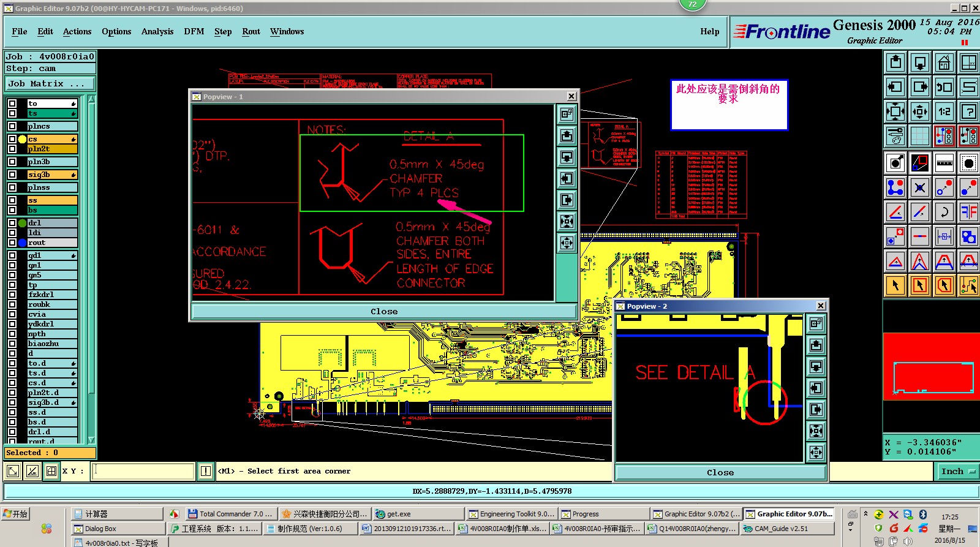Image resolution: width=980 pixels, height=547 pixels.
Task: Select the polygon area select tool
Action: [944, 285]
